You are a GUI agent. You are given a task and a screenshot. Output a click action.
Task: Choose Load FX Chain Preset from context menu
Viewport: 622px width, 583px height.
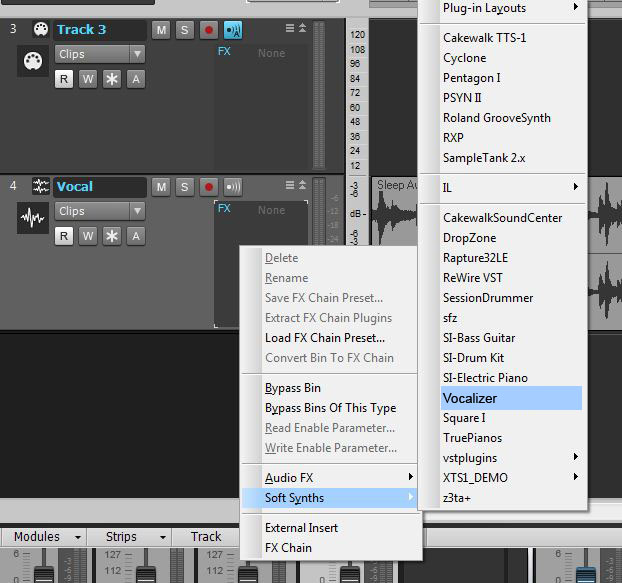click(x=325, y=338)
